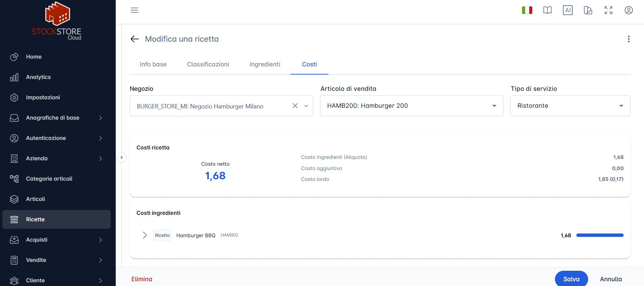Open the Tipo di servizio dropdown
The width and height of the screenshot is (644, 286).
[570, 106]
